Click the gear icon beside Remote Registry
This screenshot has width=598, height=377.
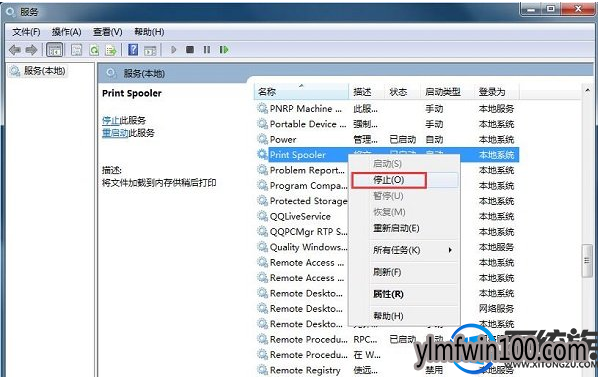262,370
